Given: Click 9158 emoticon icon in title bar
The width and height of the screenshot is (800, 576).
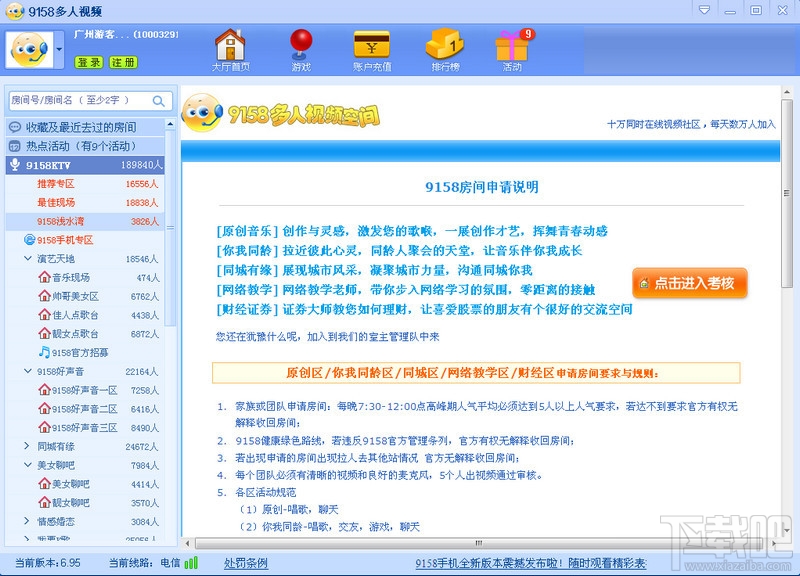Looking at the screenshot, I should pos(15,11).
